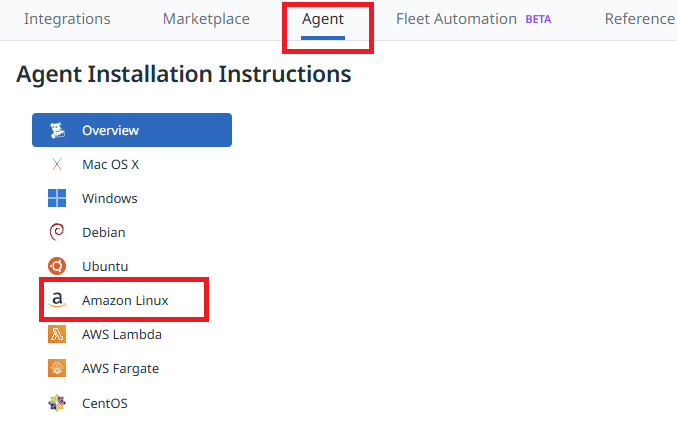
Task: Switch to the Marketplace tab
Action: pos(206,19)
